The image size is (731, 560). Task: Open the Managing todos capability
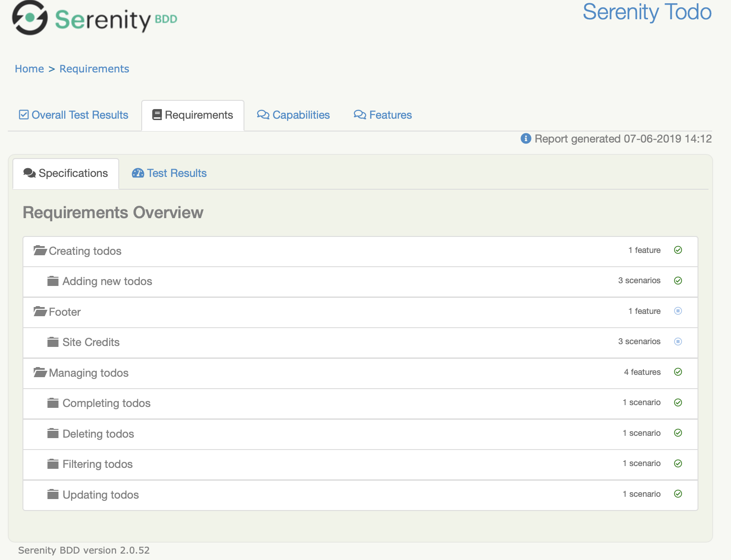[89, 373]
